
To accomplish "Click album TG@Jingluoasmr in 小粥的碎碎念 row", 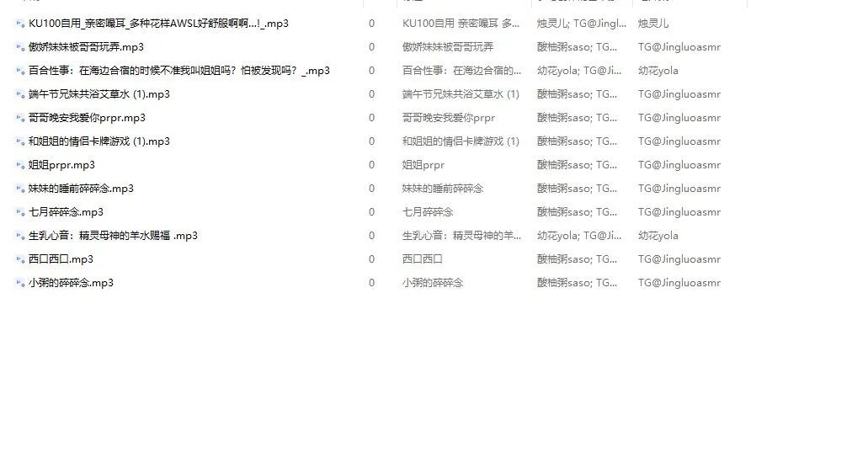I will [x=679, y=282].
